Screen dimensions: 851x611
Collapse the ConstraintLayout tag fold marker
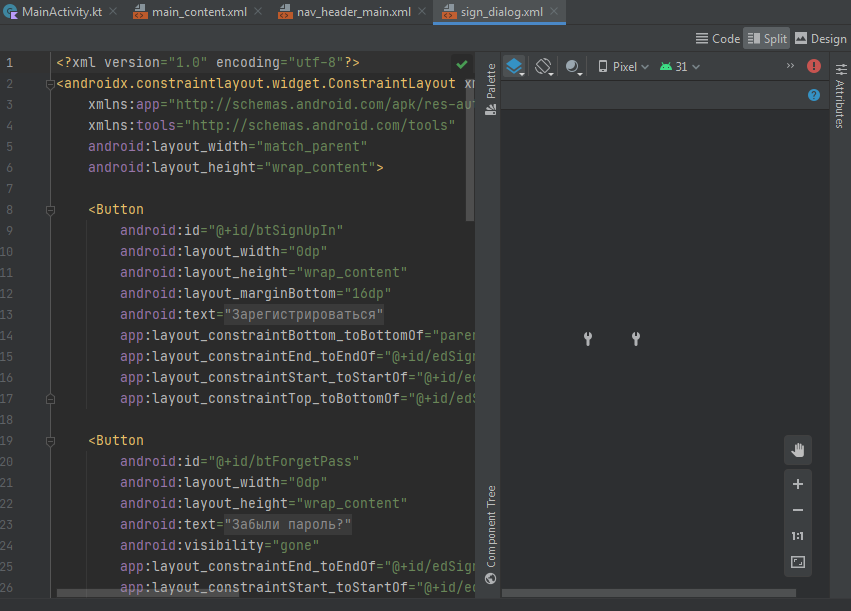50,84
